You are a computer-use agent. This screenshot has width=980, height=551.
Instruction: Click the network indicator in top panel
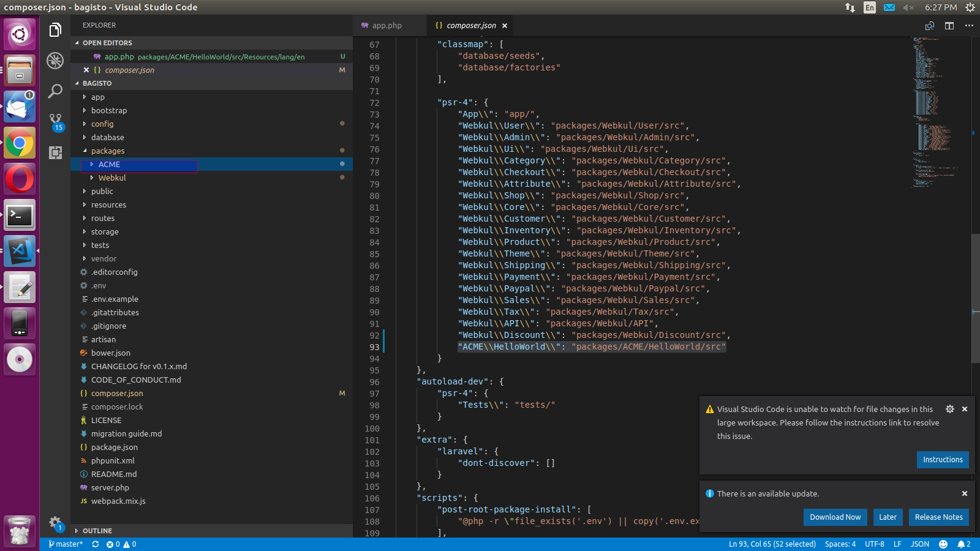(x=850, y=7)
